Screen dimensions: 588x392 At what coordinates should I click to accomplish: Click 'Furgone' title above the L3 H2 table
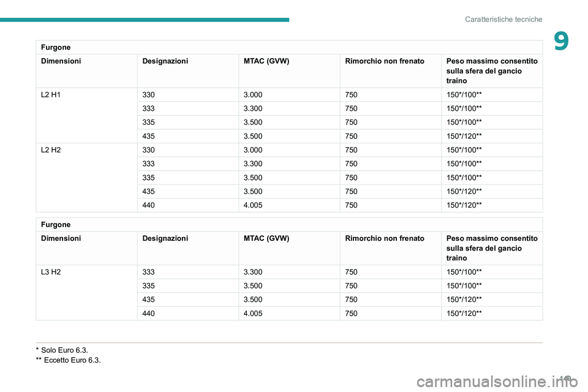pos(56,224)
